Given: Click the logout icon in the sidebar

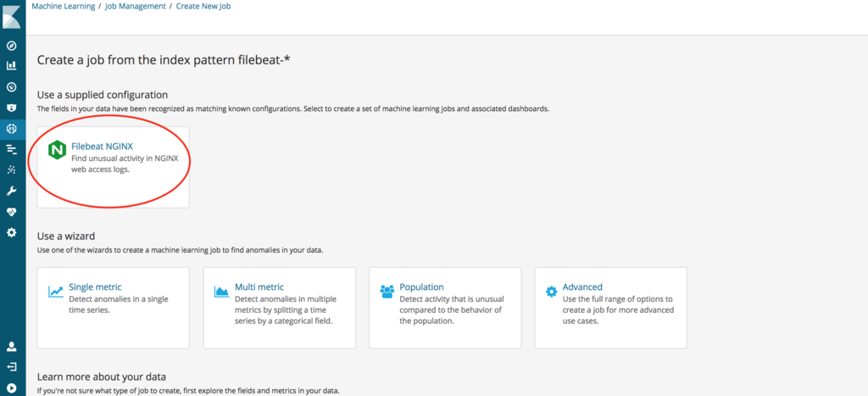Looking at the screenshot, I should point(11,367).
